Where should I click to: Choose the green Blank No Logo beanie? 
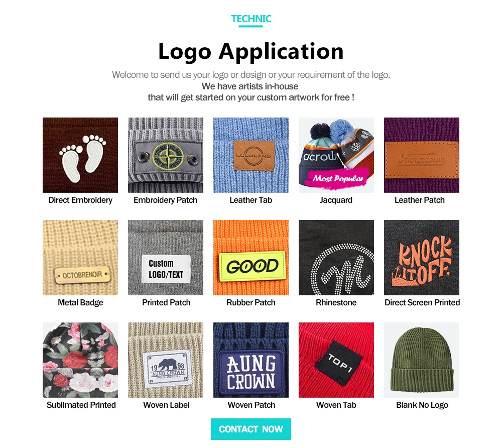point(422,360)
